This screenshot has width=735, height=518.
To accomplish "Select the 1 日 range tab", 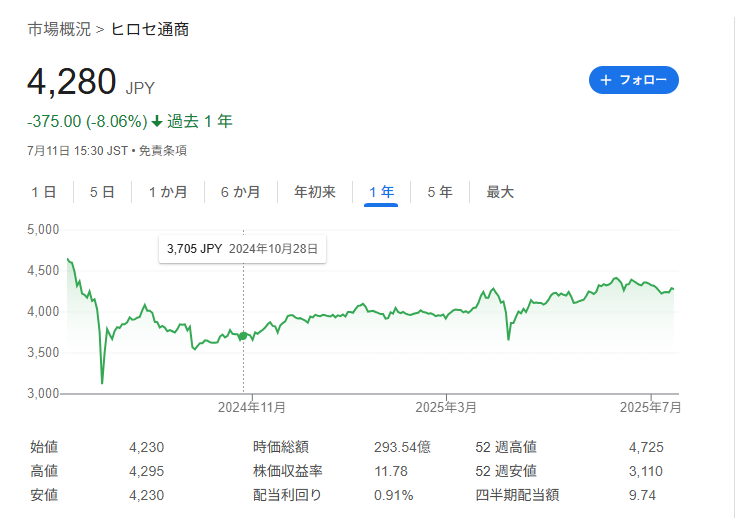I will coord(44,192).
